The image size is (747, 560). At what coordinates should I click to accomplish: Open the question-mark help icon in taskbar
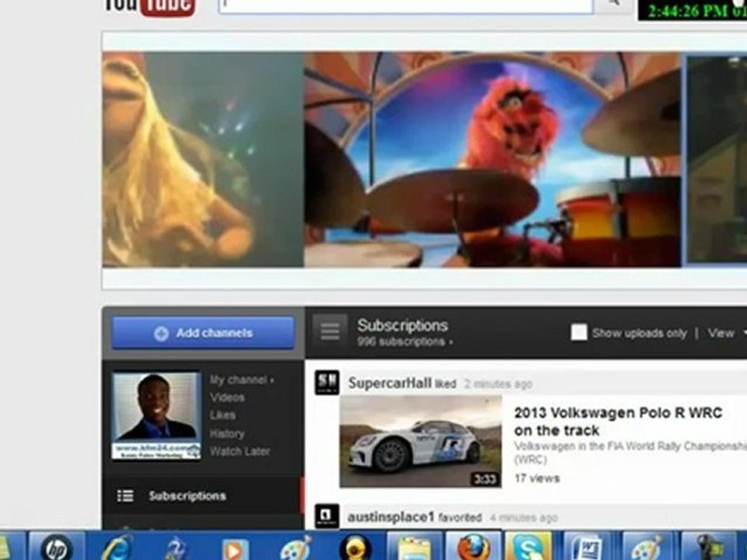pos(175,548)
